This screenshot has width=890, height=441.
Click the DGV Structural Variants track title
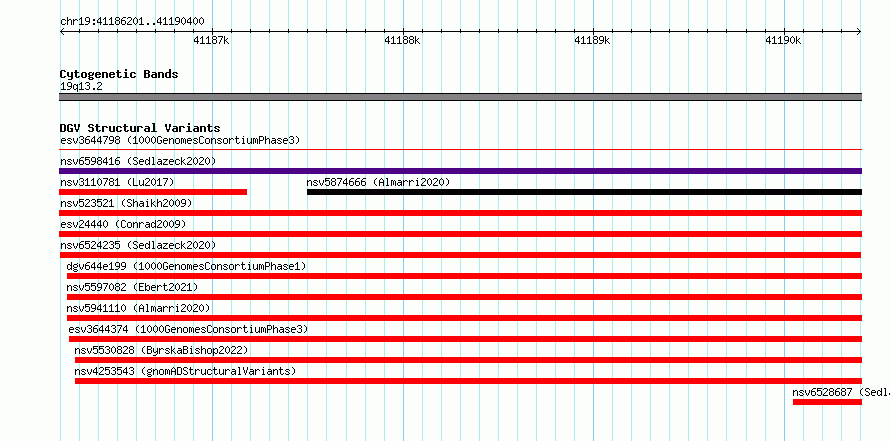coord(140,128)
